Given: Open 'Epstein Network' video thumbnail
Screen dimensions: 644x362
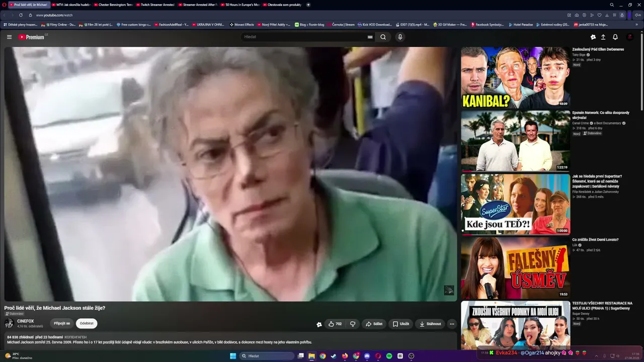Looking at the screenshot, I should (516, 141).
